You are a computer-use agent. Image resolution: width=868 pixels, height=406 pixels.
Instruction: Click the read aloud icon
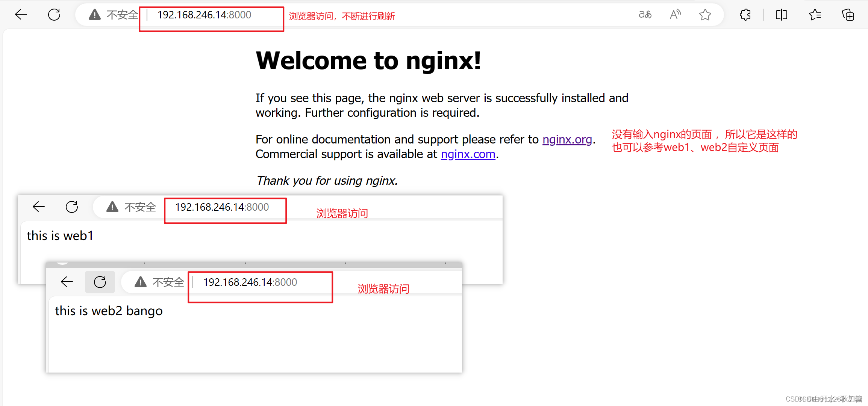675,15
